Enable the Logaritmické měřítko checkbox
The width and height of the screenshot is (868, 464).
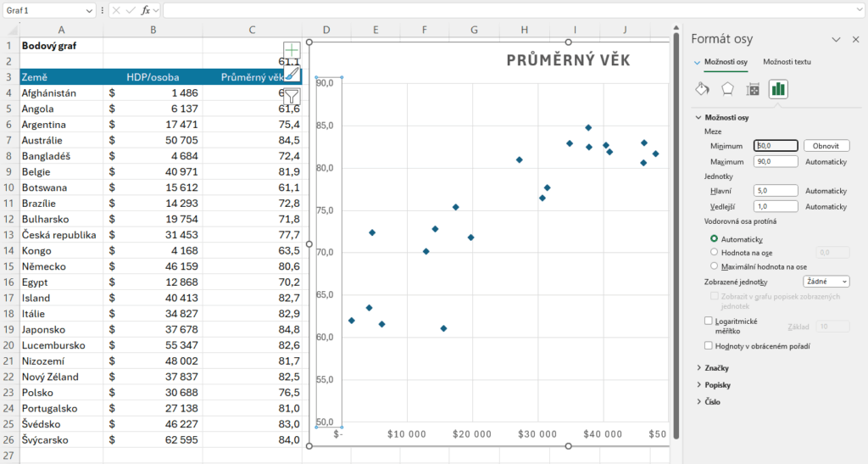(x=709, y=321)
